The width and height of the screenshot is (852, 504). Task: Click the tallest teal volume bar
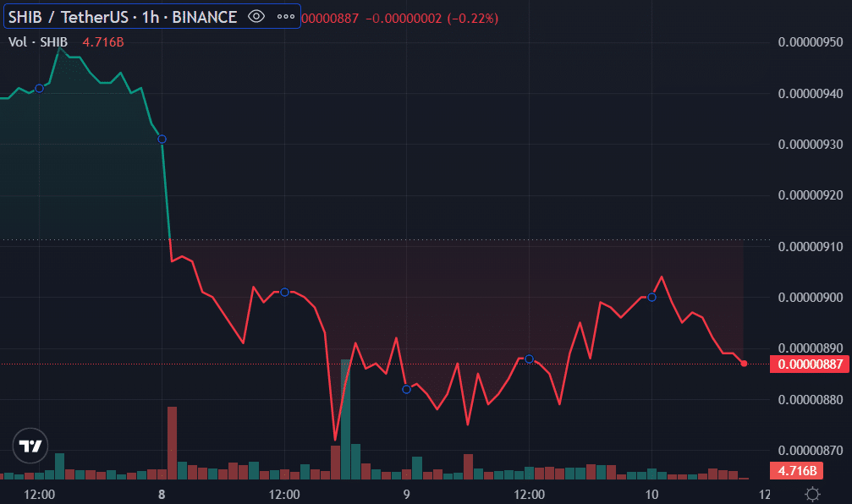tap(345, 419)
